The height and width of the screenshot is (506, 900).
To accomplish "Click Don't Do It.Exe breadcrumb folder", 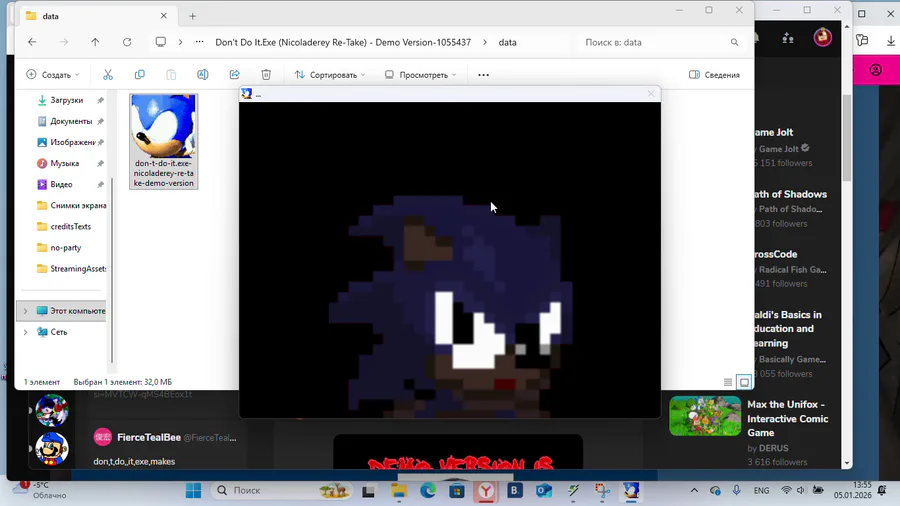I will tap(343, 42).
